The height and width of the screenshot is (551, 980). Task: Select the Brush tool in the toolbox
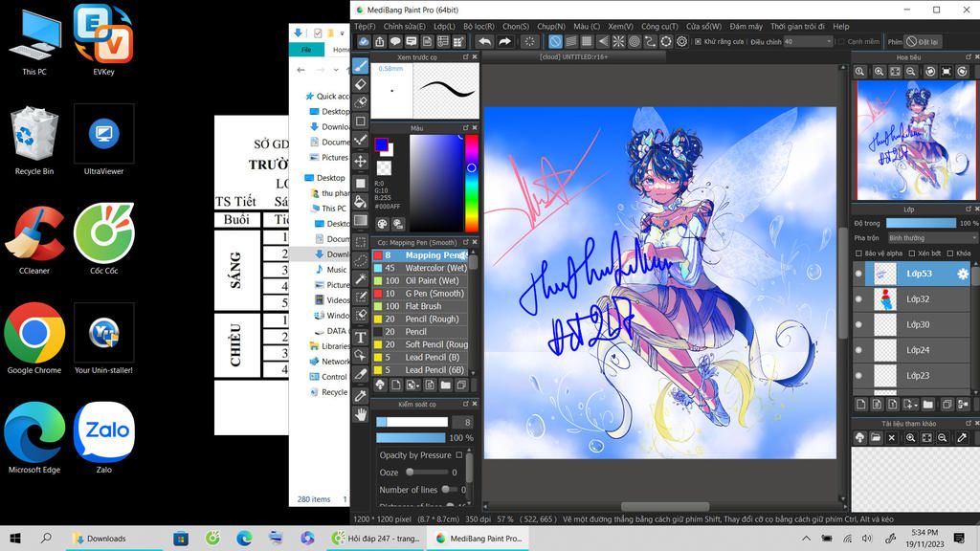(x=361, y=66)
